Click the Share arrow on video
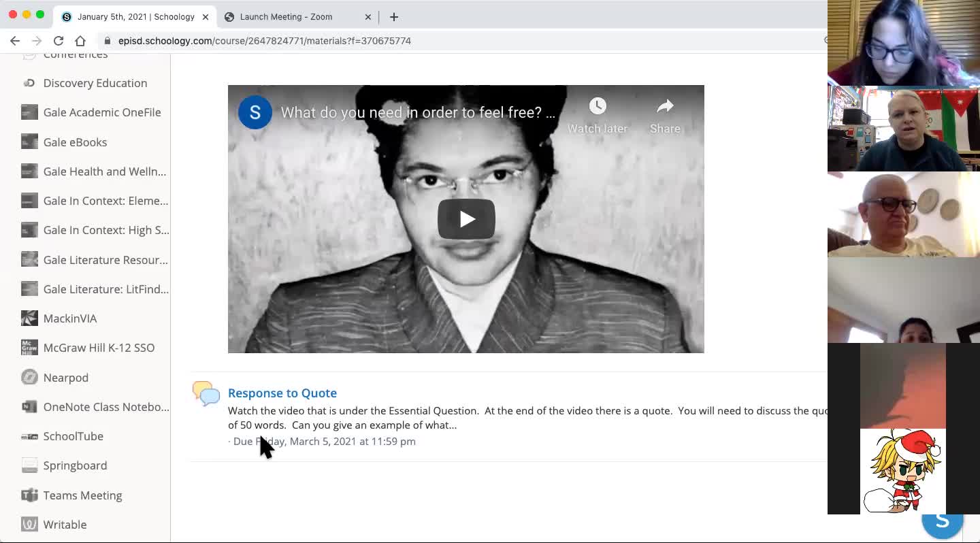This screenshot has height=543, width=980. pyautogui.click(x=665, y=106)
